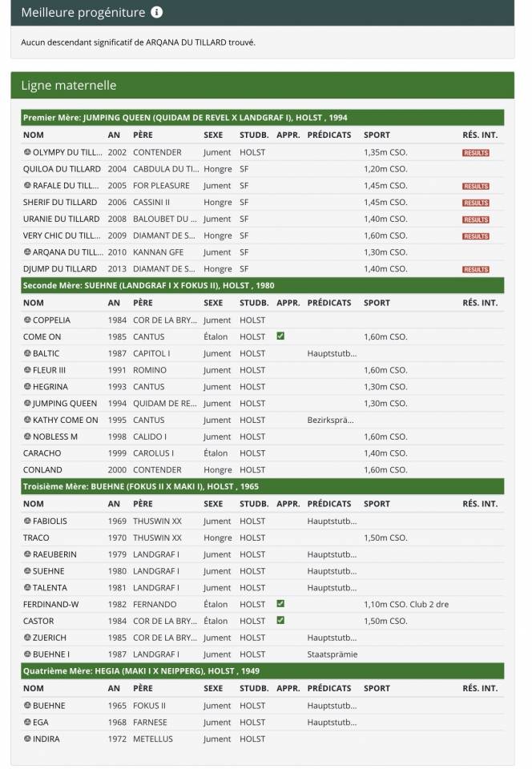
Task: Open the SHERIF DU TILLARD horse link
Action: coord(60,202)
